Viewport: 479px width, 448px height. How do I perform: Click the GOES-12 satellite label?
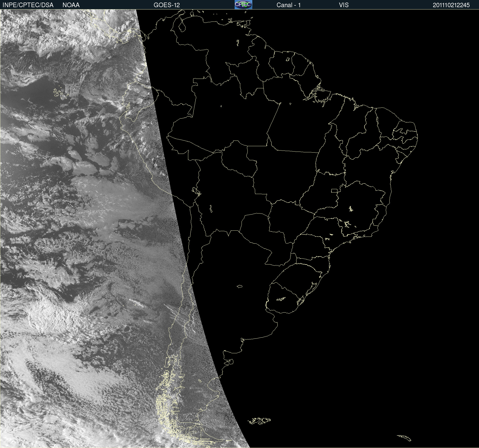167,5
